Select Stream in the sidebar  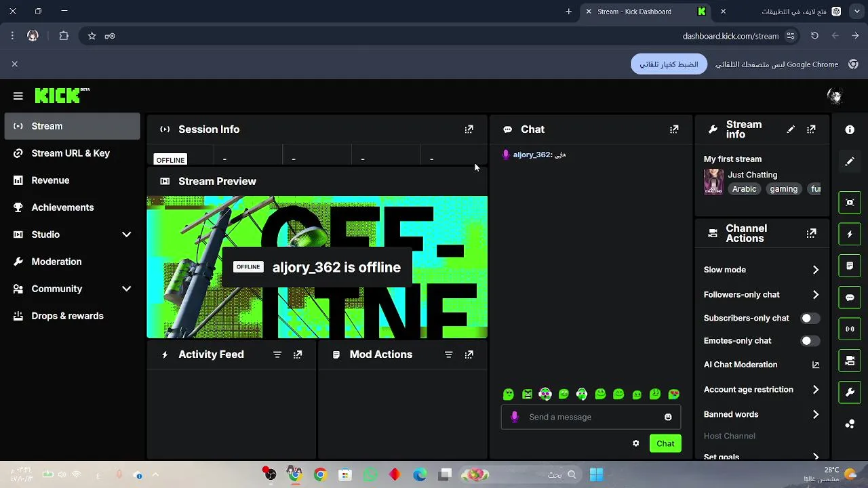pos(72,126)
